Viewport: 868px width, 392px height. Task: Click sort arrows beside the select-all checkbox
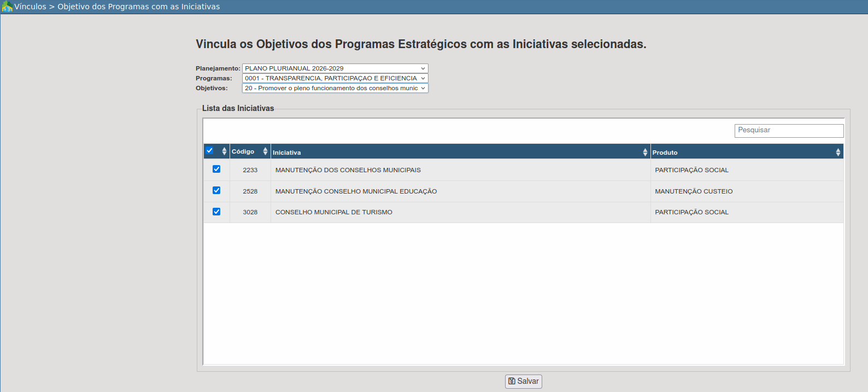(x=224, y=151)
